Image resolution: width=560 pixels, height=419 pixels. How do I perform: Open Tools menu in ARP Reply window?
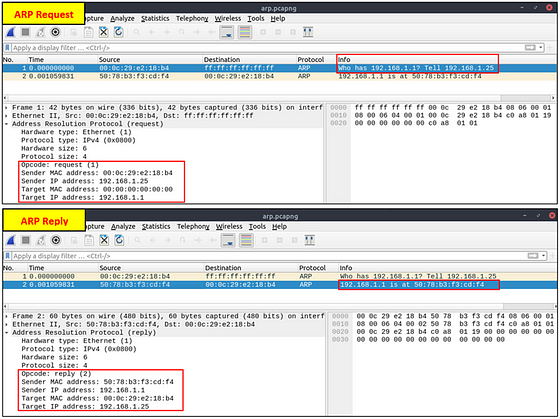(x=257, y=226)
